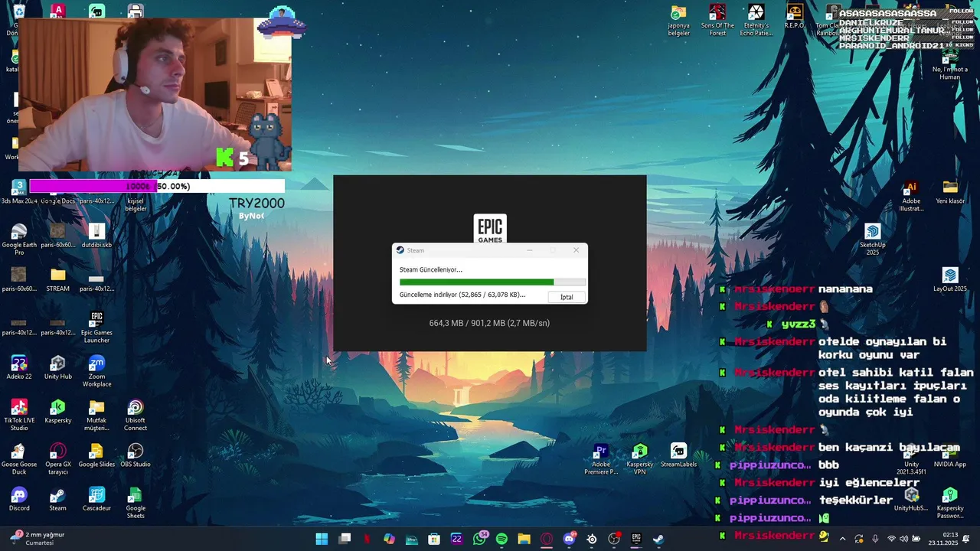Launch Sons Of The Forest shortcut
The width and height of the screenshot is (980, 551).
717,21
